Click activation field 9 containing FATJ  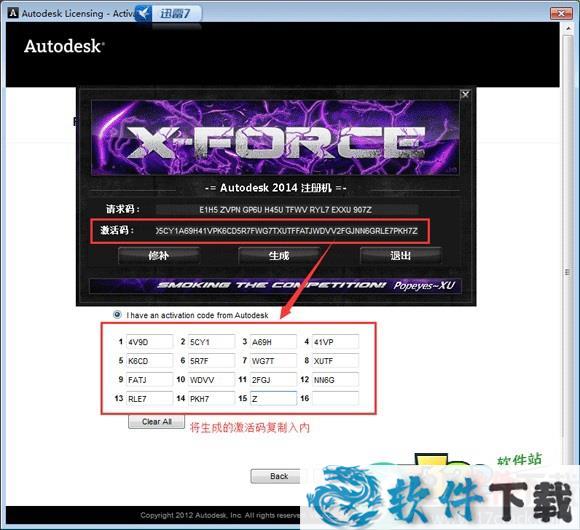click(x=149, y=379)
